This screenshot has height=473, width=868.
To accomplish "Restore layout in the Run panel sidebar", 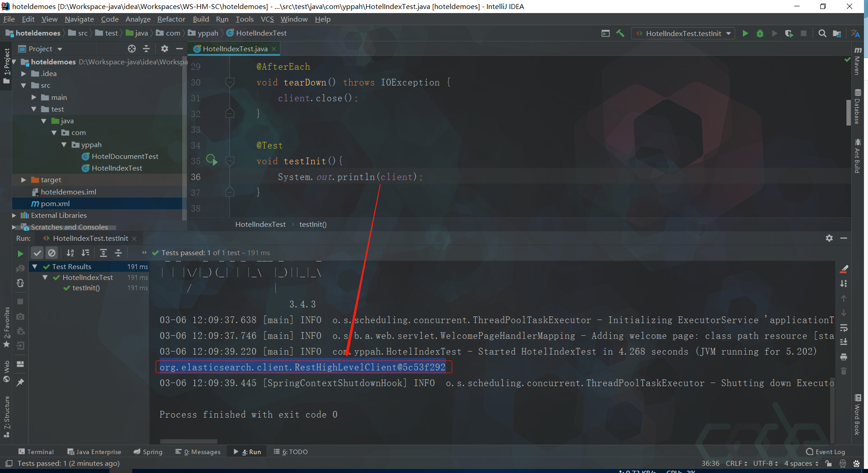I will pos(20,364).
